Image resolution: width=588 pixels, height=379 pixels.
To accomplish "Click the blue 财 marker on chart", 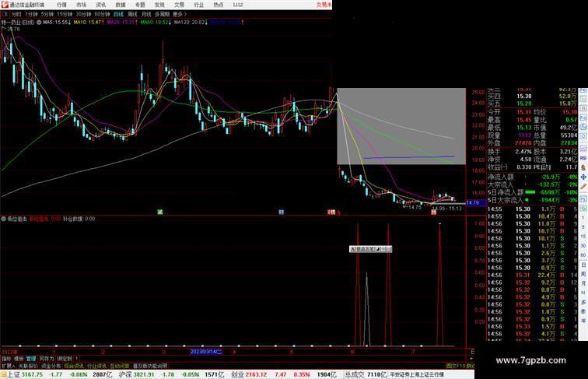I will [282, 212].
